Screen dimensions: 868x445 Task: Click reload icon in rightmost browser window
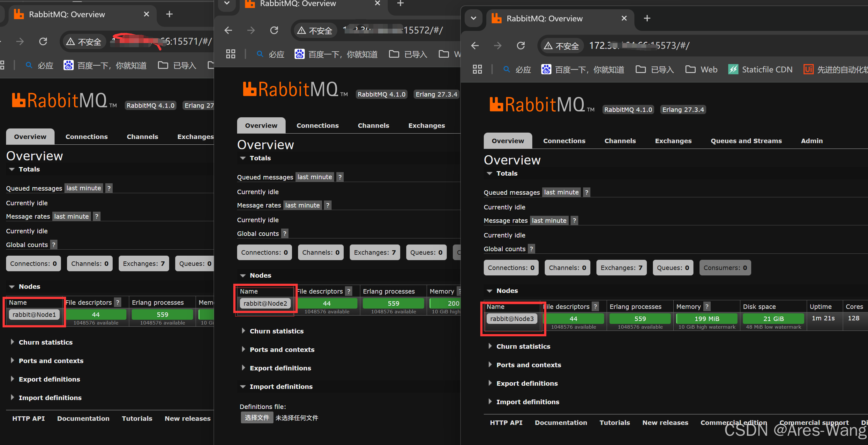pyautogui.click(x=520, y=46)
